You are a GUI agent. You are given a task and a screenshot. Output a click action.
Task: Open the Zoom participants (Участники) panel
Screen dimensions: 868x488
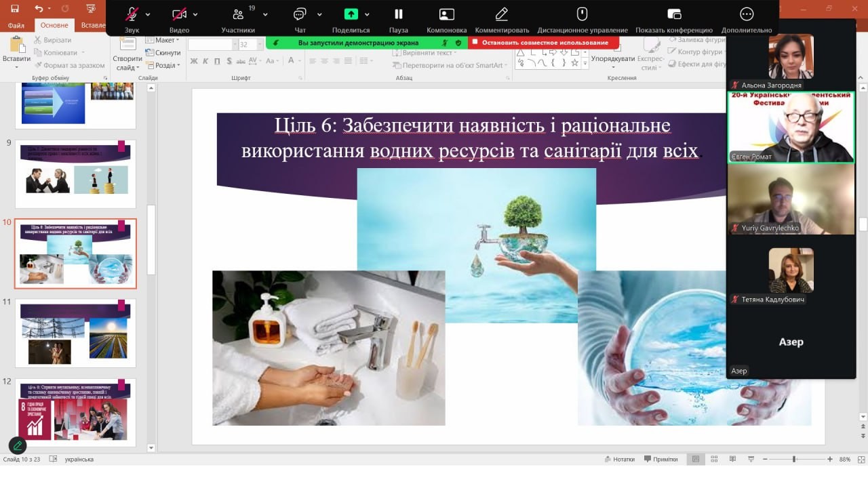[238, 14]
